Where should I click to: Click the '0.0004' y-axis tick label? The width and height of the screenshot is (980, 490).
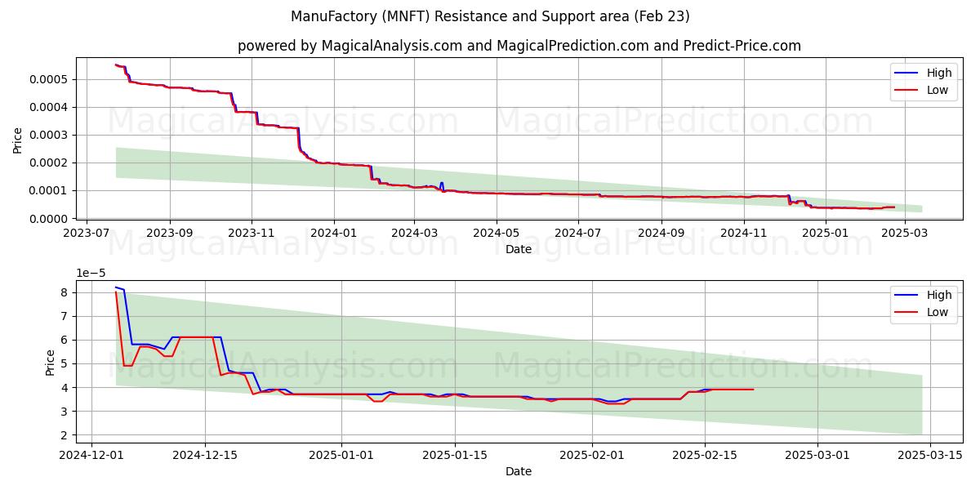[50, 107]
